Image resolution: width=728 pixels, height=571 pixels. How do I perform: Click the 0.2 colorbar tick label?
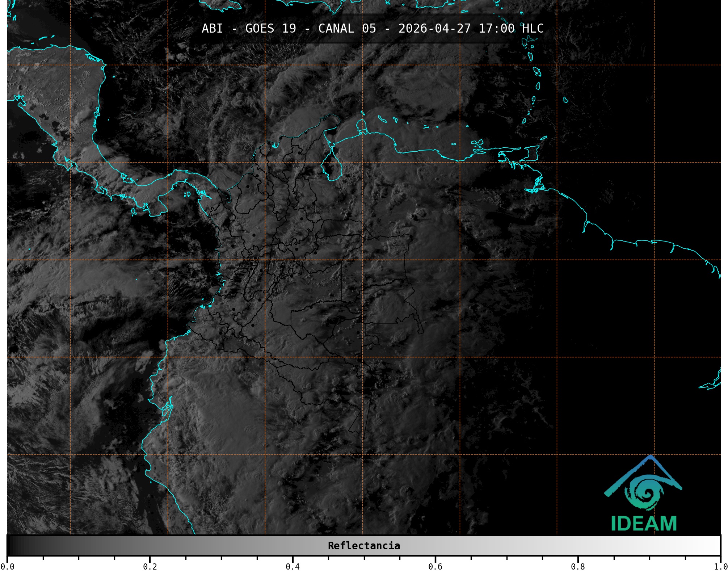pos(150,566)
